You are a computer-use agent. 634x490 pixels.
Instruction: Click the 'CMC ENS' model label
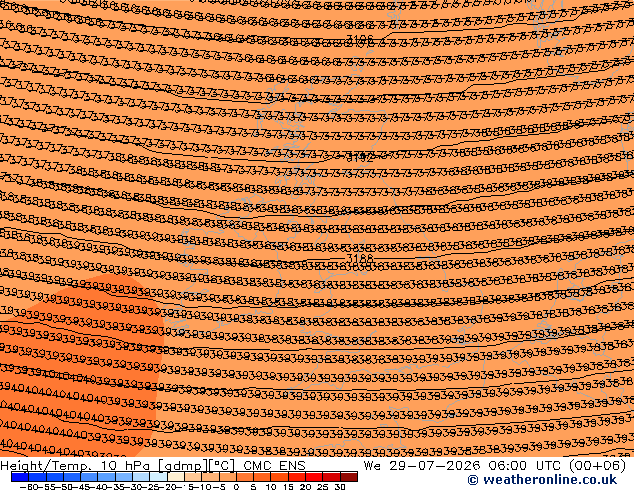[274, 466]
